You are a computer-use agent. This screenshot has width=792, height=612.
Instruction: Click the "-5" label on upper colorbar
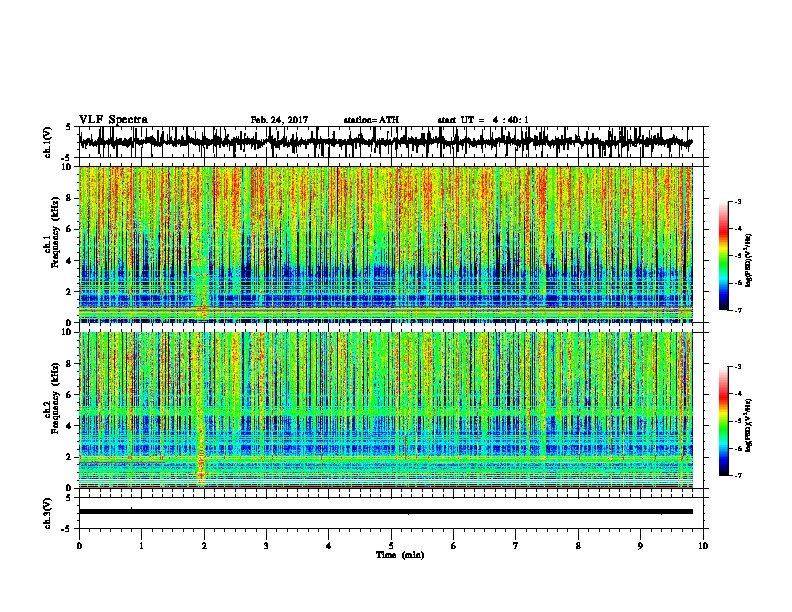pyautogui.click(x=738, y=256)
